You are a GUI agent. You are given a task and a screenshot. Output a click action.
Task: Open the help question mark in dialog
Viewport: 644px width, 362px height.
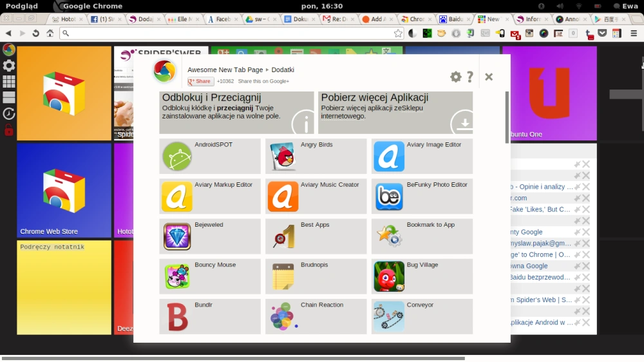(x=470, y=77)
